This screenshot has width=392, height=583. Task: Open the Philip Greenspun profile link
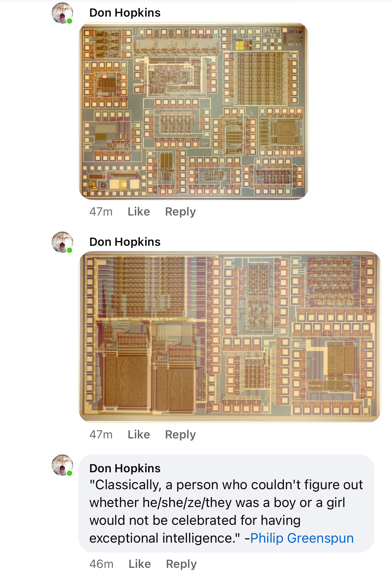click(x=302, y=538)
